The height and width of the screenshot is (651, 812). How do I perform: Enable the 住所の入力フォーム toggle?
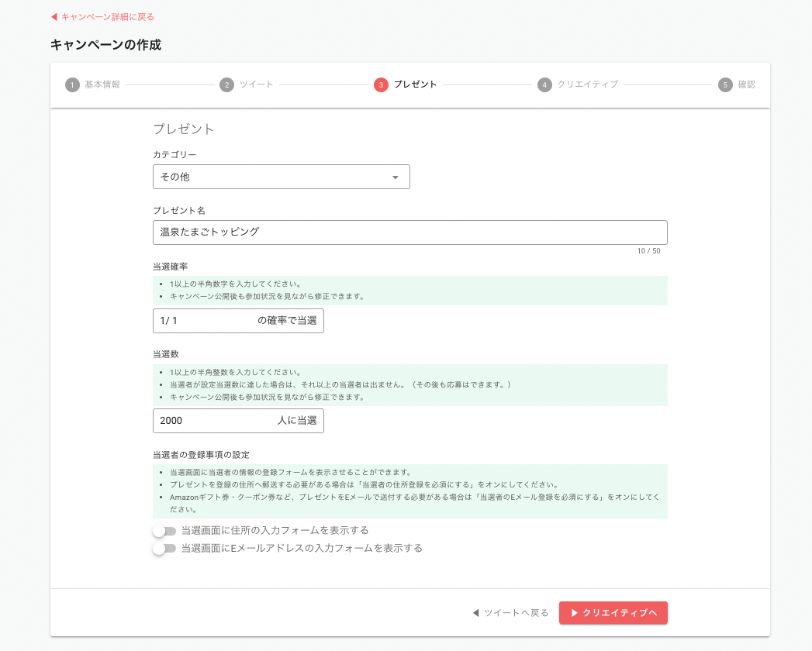tap(165, 530)
